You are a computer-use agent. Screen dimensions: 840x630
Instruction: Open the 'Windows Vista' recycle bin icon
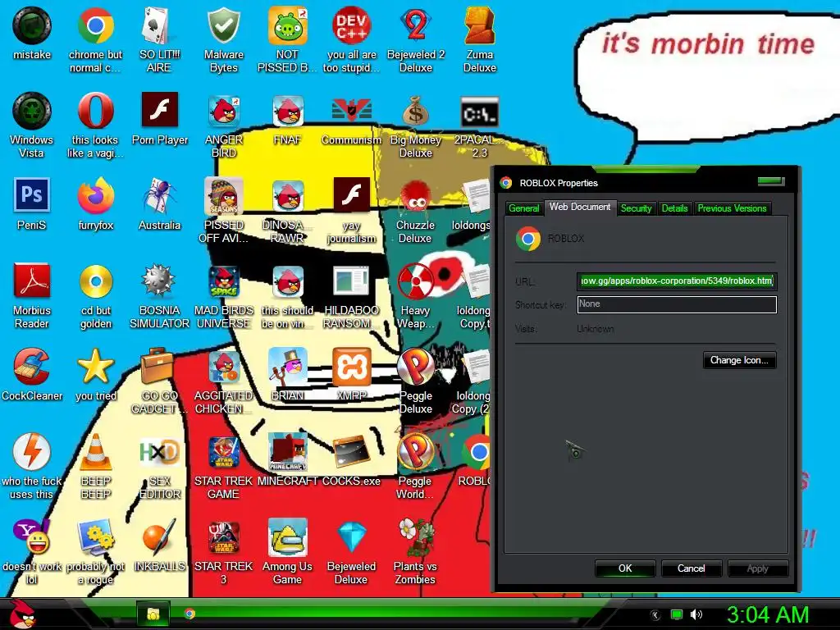(32, 111)
